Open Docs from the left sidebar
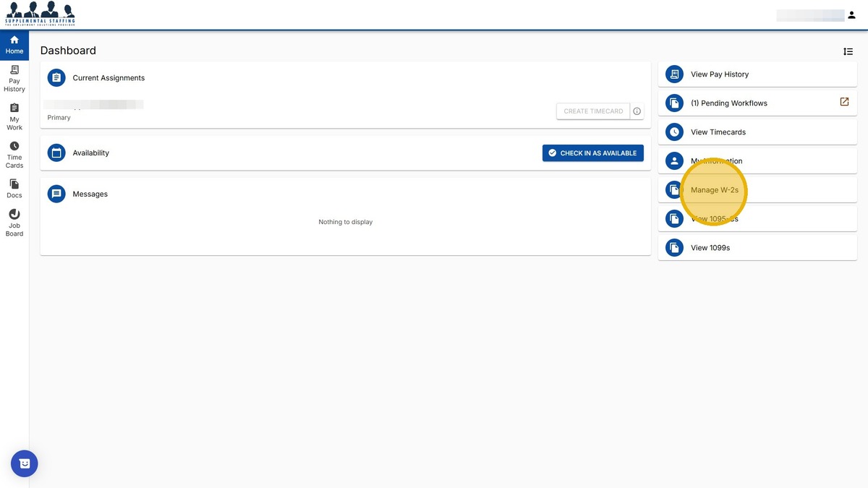The image size is (868, 488). tap(14, 189)
